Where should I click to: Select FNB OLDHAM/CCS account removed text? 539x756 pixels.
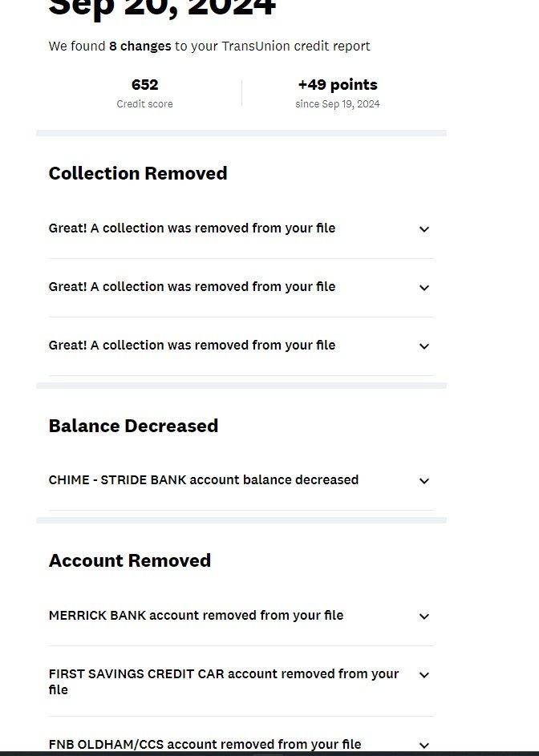(205, 745)
